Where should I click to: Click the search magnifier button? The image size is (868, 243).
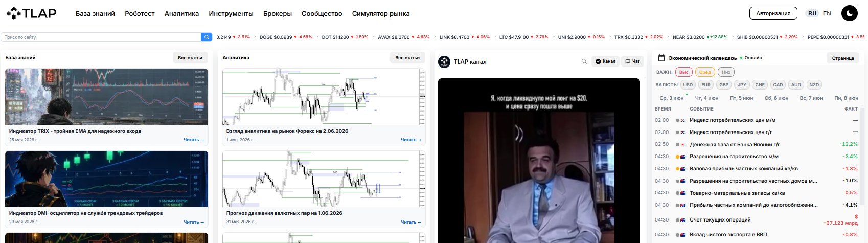tap(207, 37)
